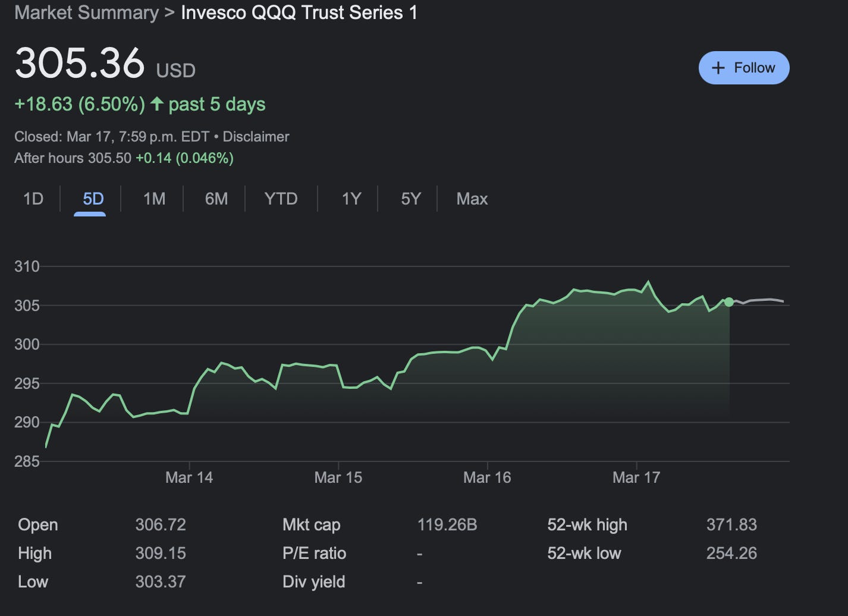Viewport: 848px width, 616px height.
Task: Click the Div yield label
Action: (313, 582)
